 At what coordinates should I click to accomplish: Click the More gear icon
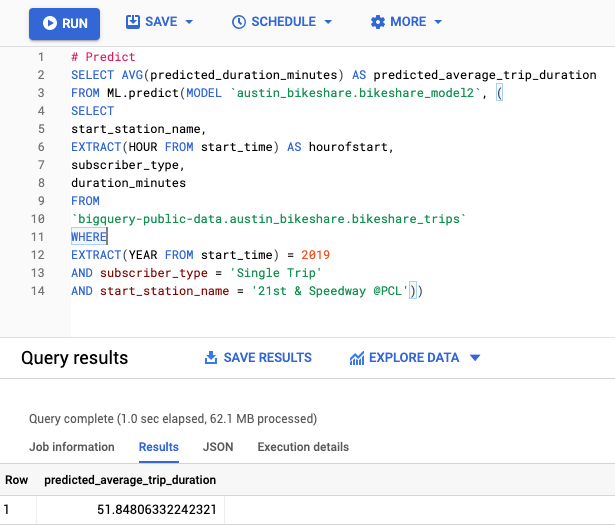tap(377, 22)
